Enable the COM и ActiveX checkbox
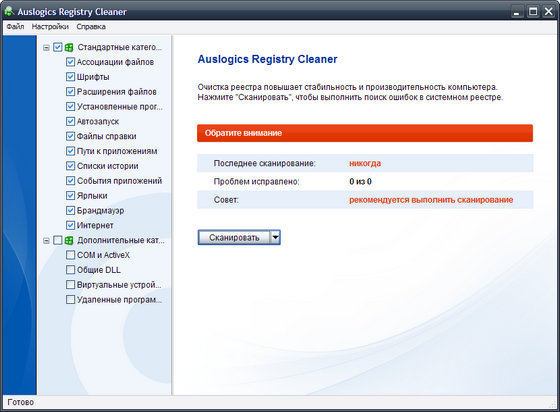This screenshot has width=560, height=412. (70, 255)
